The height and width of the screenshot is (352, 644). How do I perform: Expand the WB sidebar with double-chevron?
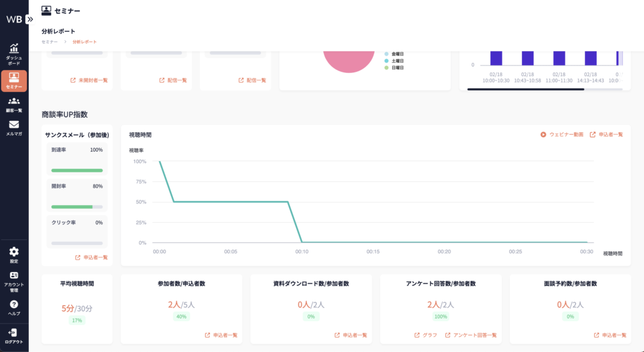point(30,19)
